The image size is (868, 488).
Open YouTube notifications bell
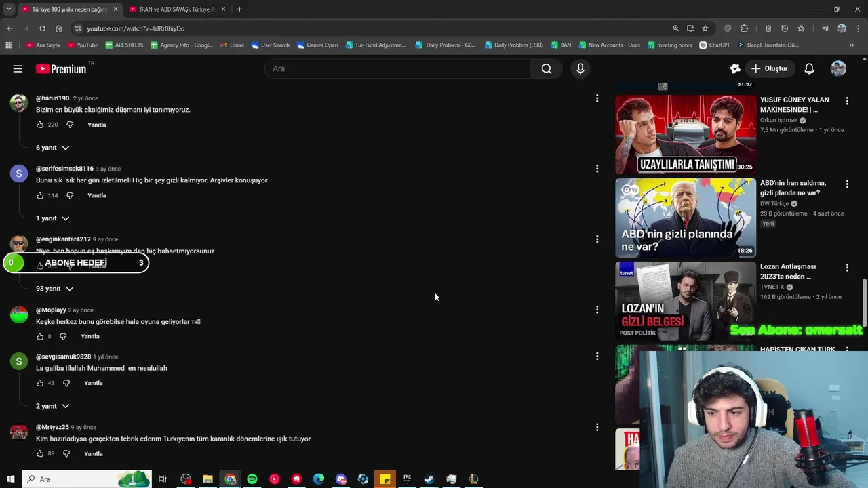pyautogui.click(x=809, y=68)
